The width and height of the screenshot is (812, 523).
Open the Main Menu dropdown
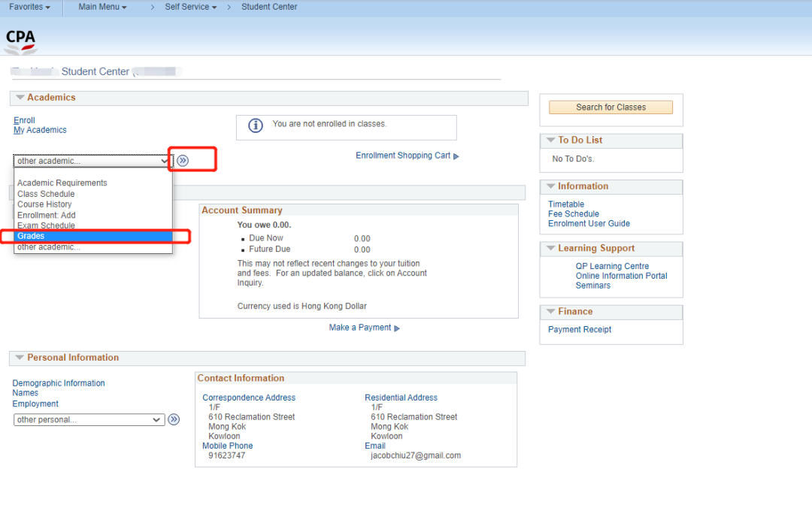click(x=102, y=7)
